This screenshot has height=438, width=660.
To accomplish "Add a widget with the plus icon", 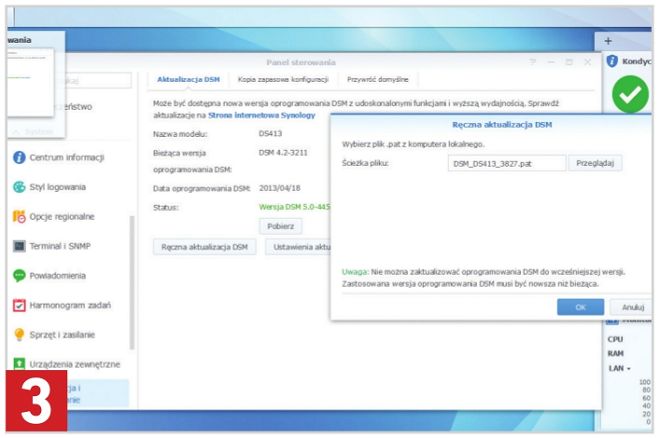I will click(608, 41).
